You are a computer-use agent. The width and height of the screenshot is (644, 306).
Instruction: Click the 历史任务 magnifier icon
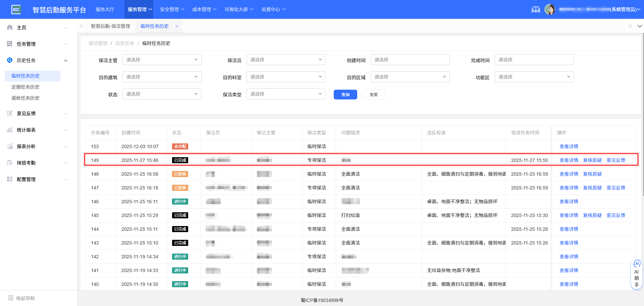(x=9, y=60)
